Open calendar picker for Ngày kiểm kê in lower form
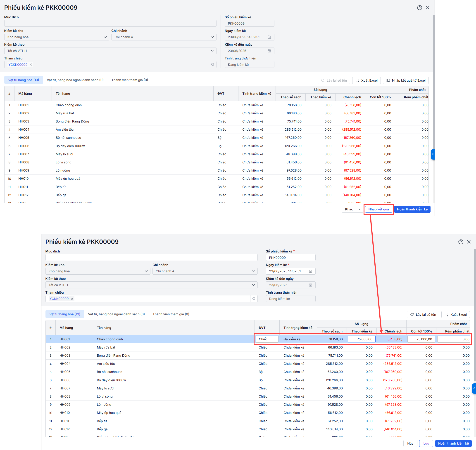The width and height of the screenshot is (476, 450). pyautogui.click(x=310, y=271)
